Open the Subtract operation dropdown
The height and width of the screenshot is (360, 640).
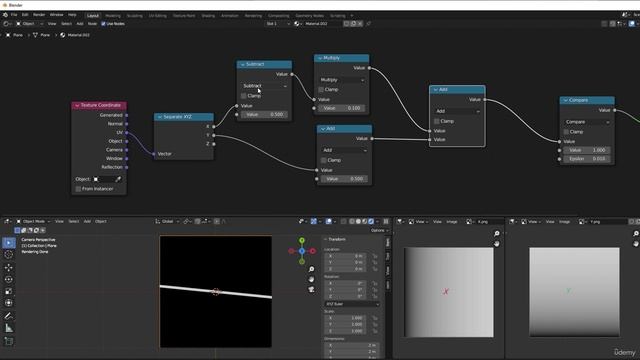click(x=264, y=86)
